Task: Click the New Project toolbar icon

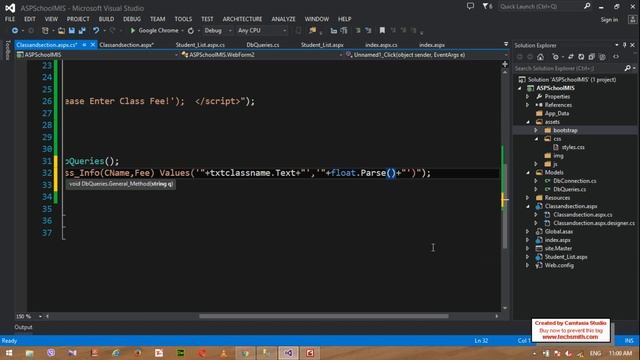Action: point(45,31)
